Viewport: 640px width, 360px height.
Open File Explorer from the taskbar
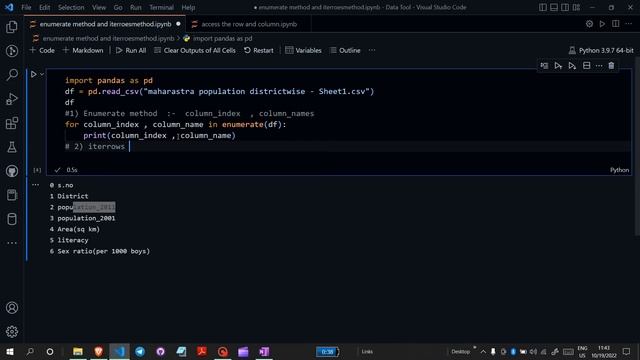78,351
